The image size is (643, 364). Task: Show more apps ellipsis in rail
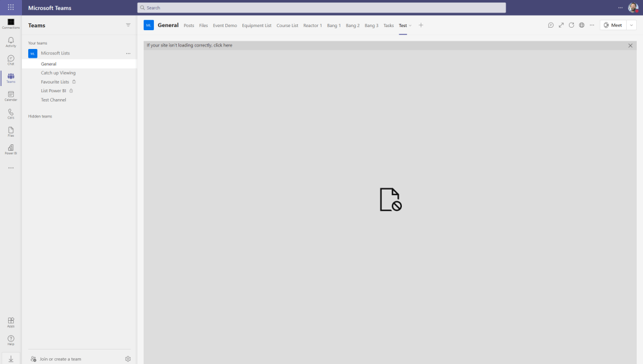pyautogui.click(x=11, y=168)
